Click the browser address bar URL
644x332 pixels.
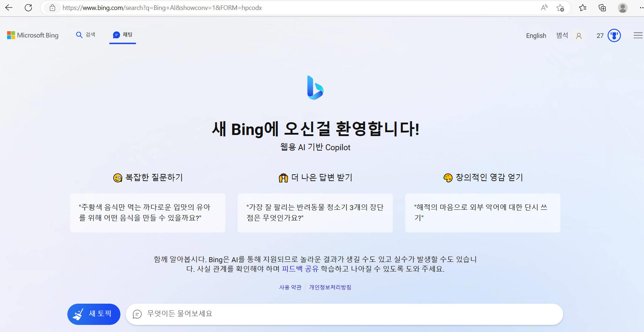pyautogui.click(x=162, y=8)
